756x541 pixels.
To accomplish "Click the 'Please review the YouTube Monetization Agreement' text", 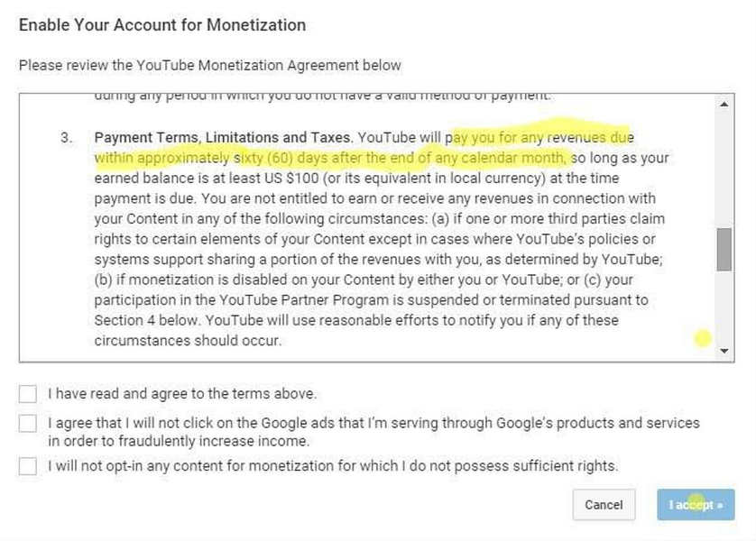I will [210, 65].
